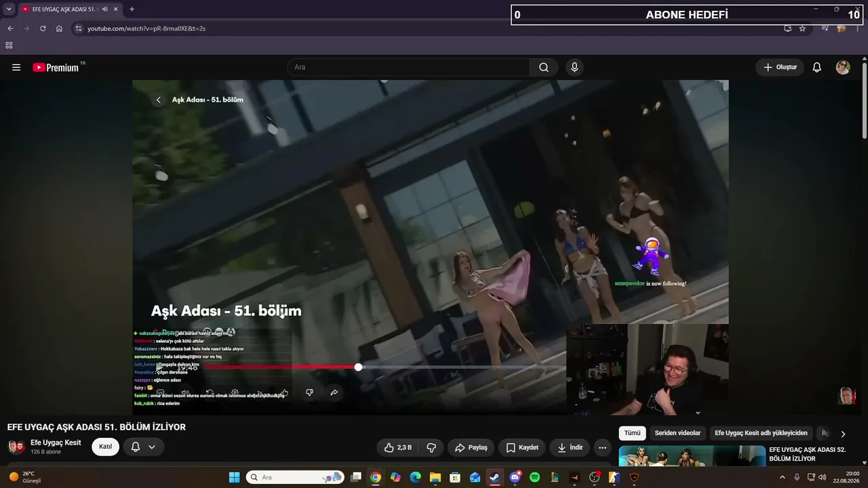Expand the notification options chevron by Katıl
The image size is (868, 488).
(x=152, y=447)
